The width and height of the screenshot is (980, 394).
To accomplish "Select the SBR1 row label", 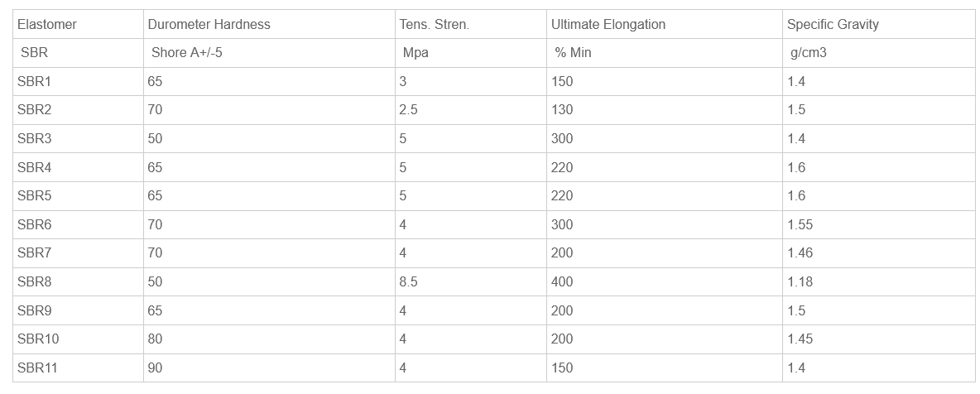I will pyautogui.click(x=34, y=81).
